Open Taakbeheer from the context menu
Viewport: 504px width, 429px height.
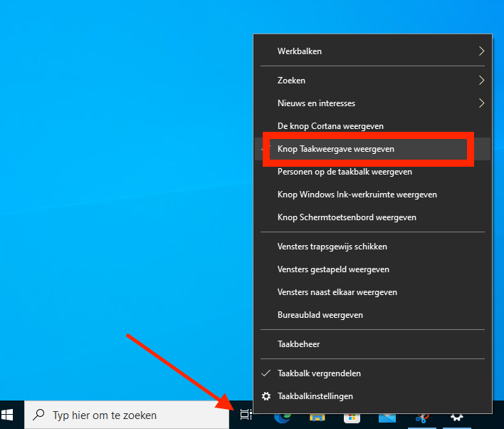299,344
